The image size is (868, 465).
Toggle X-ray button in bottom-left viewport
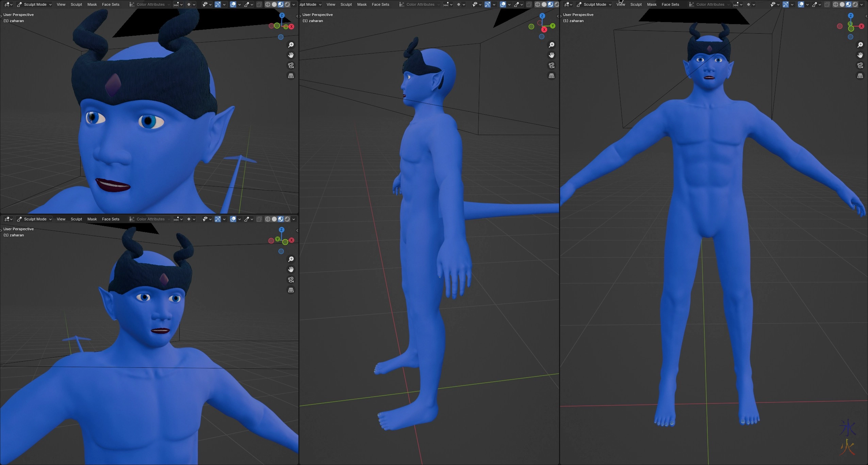tap(259, 219)
